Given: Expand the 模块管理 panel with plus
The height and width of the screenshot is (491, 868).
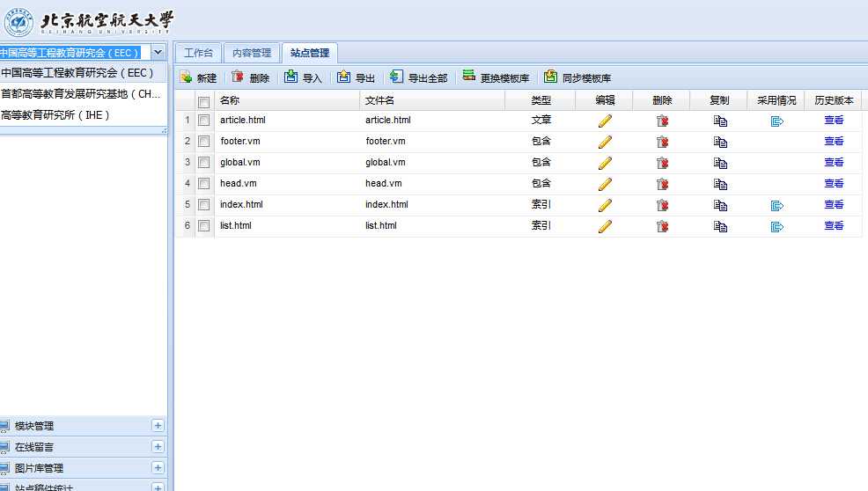Looking at the screenshot, I should [158, 425].
